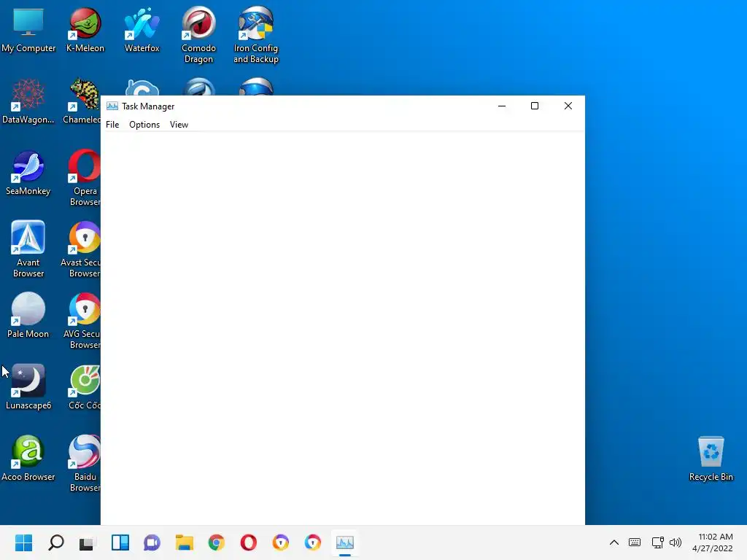Select the Chameleon desktop shortcut

point(82,101)
